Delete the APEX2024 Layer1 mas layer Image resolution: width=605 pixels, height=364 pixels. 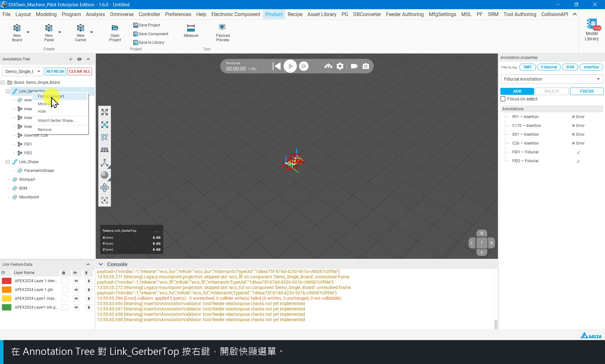(x=89, y=299)
